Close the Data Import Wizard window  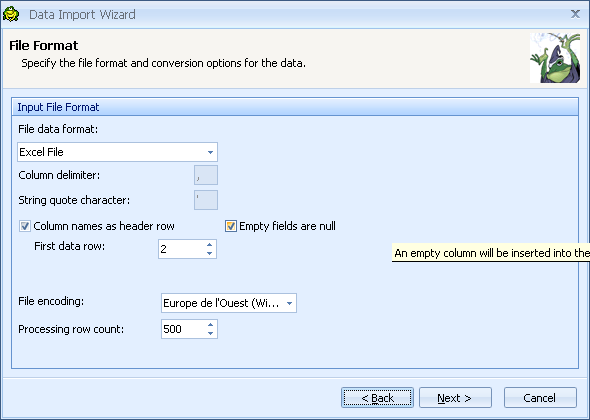tap(575, 14)
